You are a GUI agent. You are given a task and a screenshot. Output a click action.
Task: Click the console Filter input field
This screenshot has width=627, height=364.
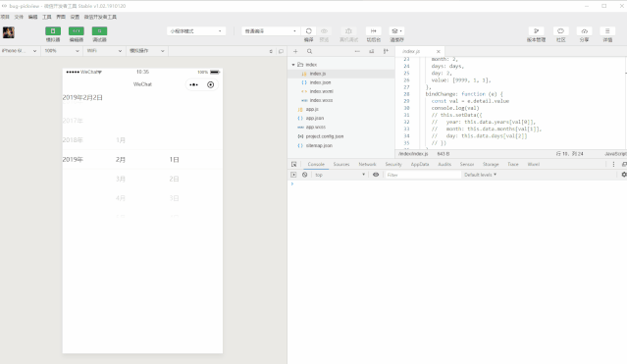(422, 175)
